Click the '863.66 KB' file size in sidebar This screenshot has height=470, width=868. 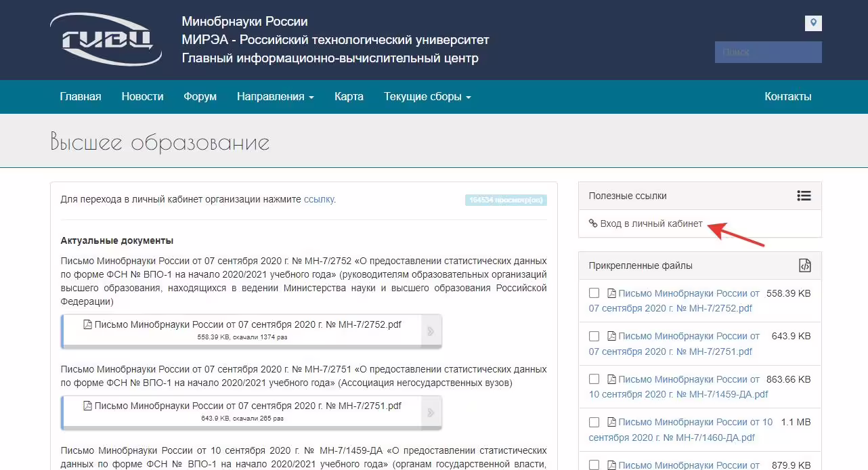[x=788, y=379]
